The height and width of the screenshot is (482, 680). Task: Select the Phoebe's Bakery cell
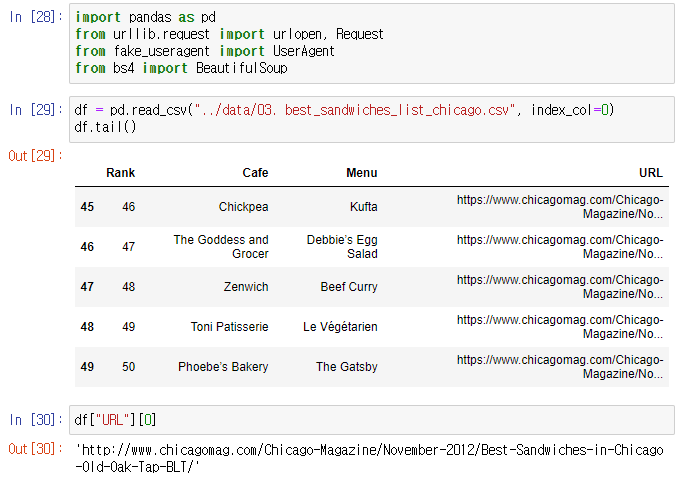[223, 367]
